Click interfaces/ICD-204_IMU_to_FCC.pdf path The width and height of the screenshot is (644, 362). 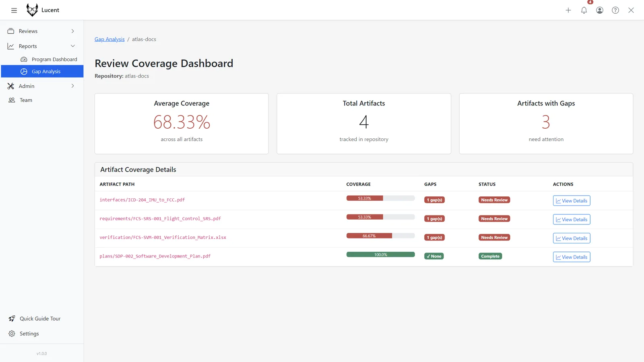[142, 200]
